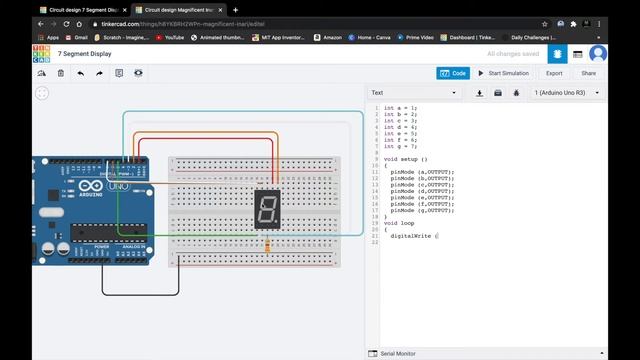
Task: Click the line void setup ()
Action: [406, 159]
